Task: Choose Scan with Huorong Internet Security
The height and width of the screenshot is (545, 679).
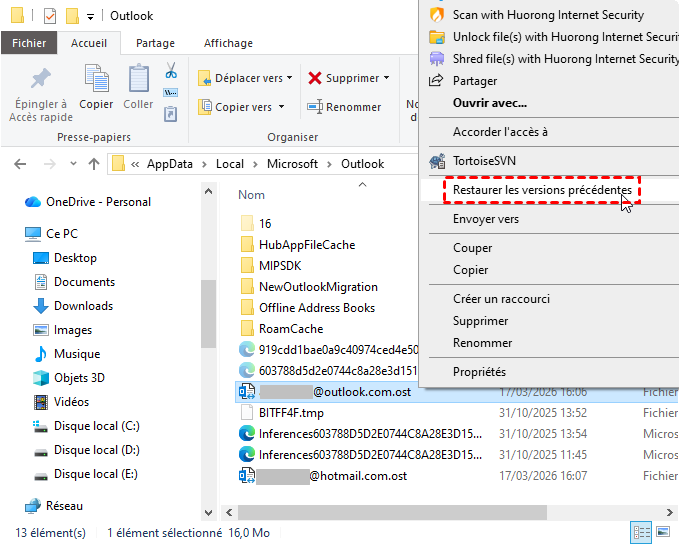Action: click(548, 15)
